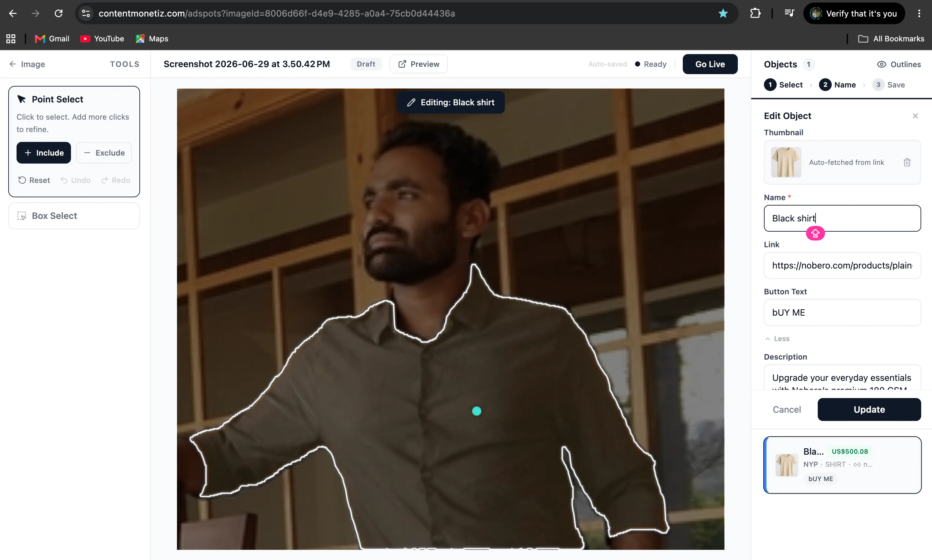Click the Objects count badge

click(x=808, y=65)
